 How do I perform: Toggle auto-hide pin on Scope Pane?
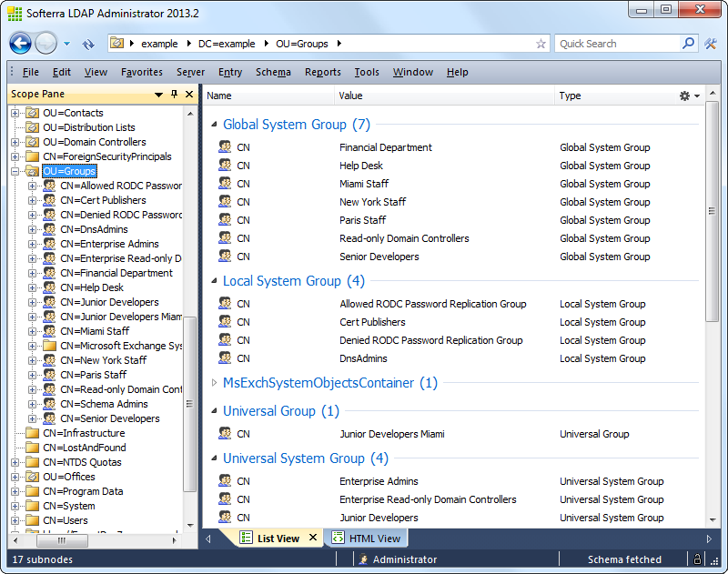point(174,94)
